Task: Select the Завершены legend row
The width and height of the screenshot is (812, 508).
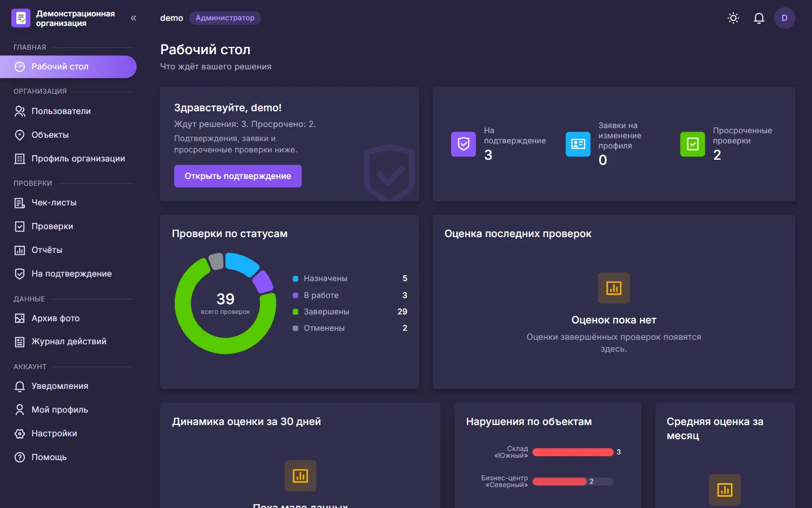Action: (350, 312)
